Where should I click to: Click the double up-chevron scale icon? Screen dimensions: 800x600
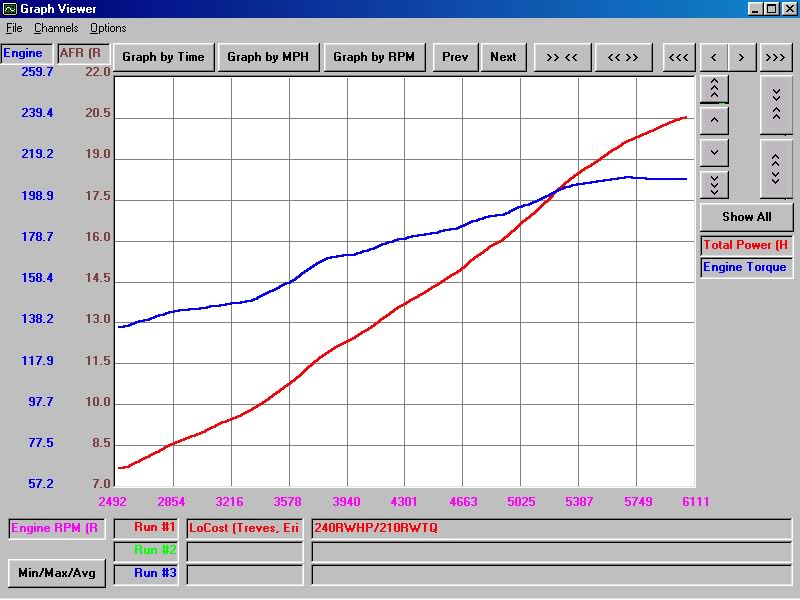[x=714, y=88]
